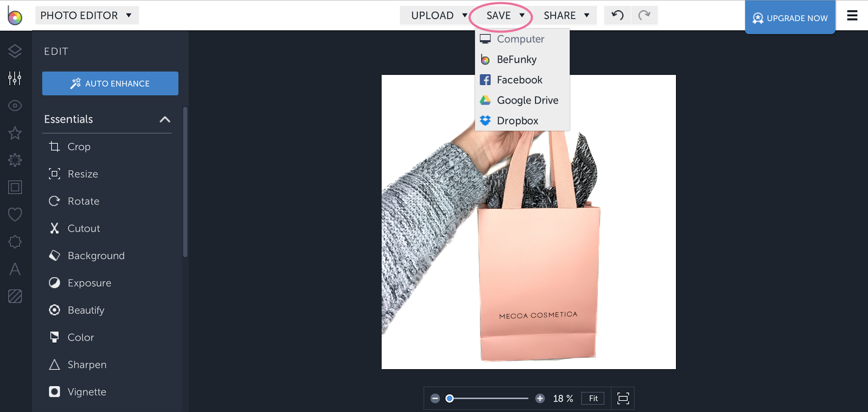Redo the last edit
The image size is (868, 412).
(644, 15)
